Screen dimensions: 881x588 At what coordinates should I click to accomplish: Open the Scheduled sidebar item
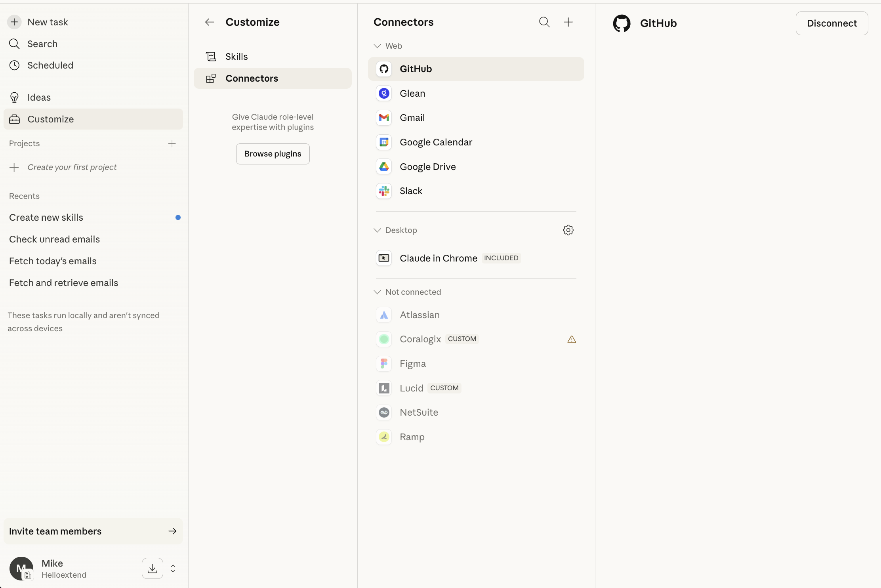point(93,65)
